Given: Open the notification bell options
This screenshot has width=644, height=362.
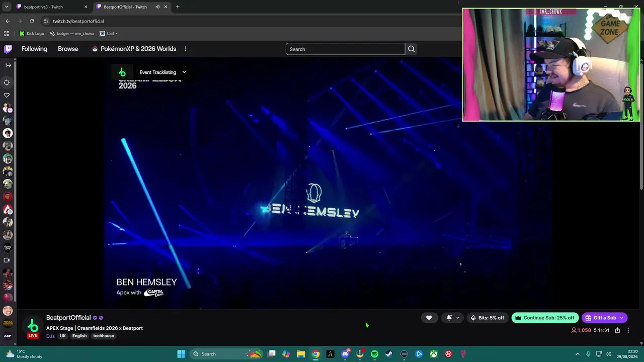Looking at the screenshot, I should 453,318.
